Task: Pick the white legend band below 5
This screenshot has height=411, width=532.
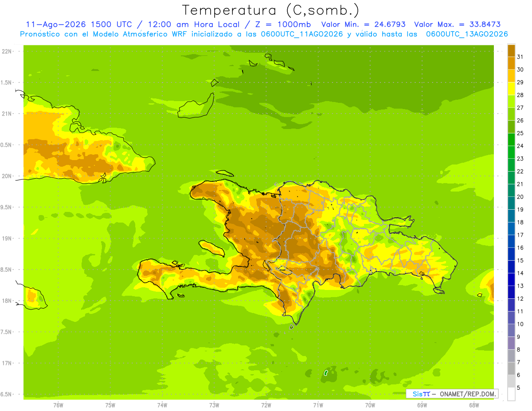Action: (511, 394)
